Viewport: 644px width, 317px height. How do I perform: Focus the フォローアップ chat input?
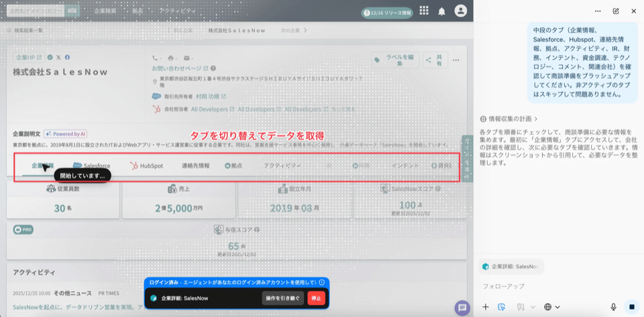(x=559, y=286)
